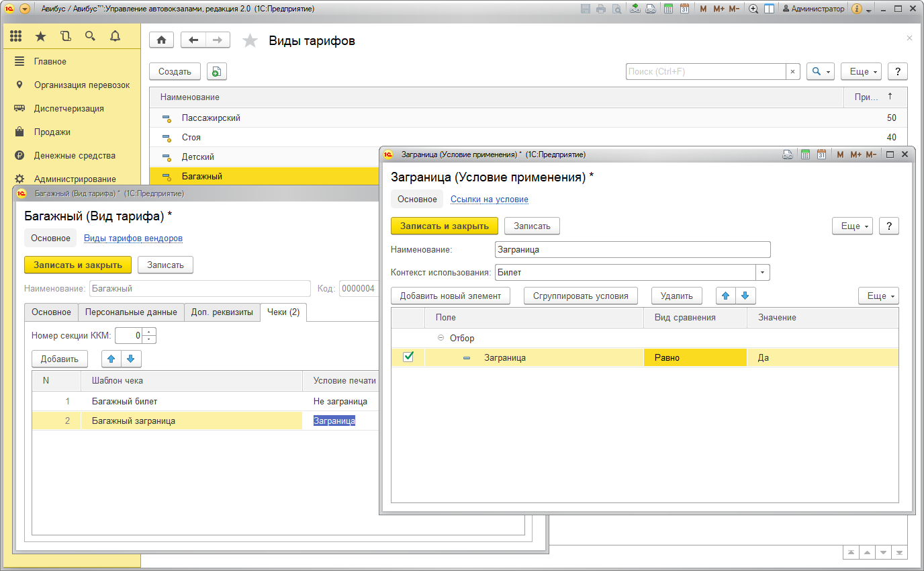Move condition down with blue arrow in Заграница window

coord(745,296)
